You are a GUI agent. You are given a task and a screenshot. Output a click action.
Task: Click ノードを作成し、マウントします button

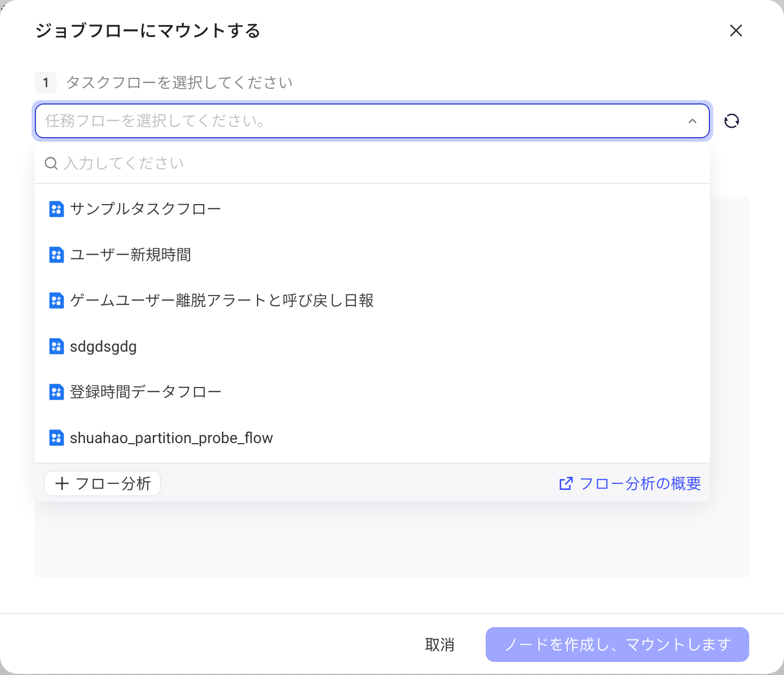coord(617,645)
